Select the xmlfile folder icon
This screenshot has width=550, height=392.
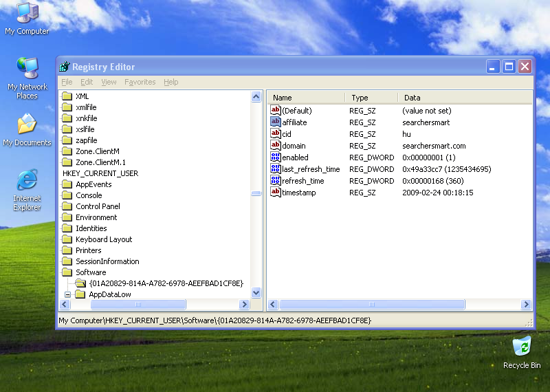(67, 107)
